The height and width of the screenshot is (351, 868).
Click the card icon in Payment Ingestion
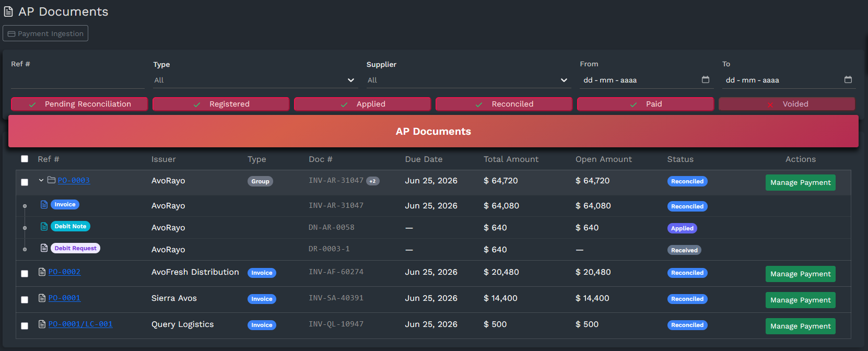click(11, 34)
